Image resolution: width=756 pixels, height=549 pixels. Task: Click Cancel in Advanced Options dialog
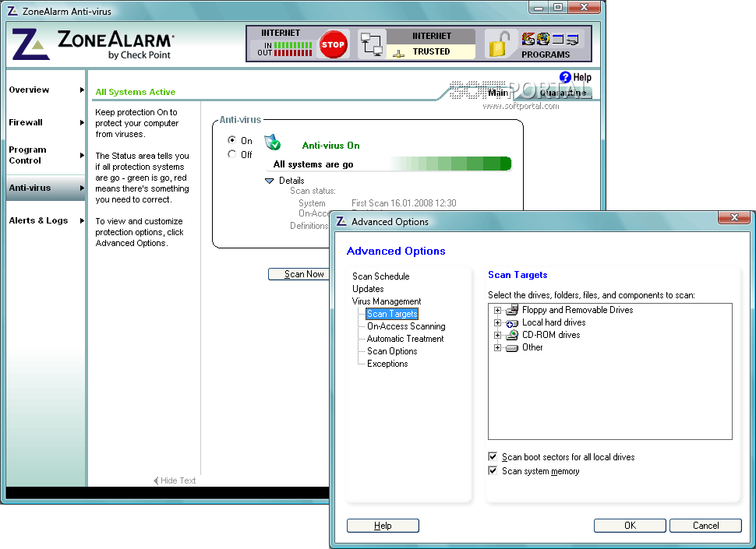705,526
